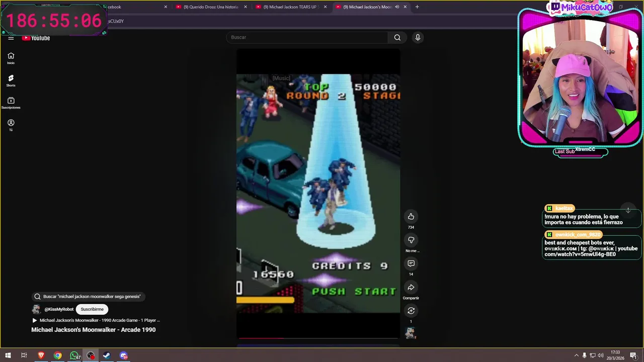Show hidden system tray icons
The width and height of the screenshot is (644, 362).
pos(577,355)
